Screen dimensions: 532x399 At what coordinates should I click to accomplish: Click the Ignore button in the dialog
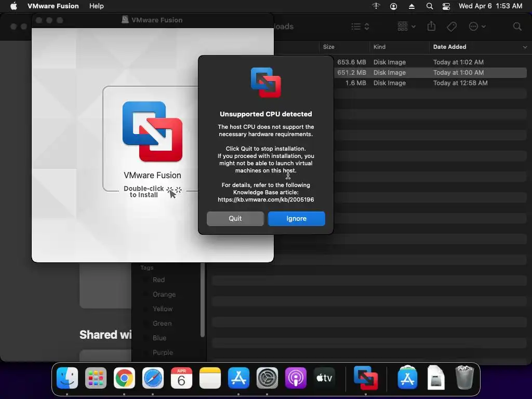pyautogui.click(x=296, y=219)
